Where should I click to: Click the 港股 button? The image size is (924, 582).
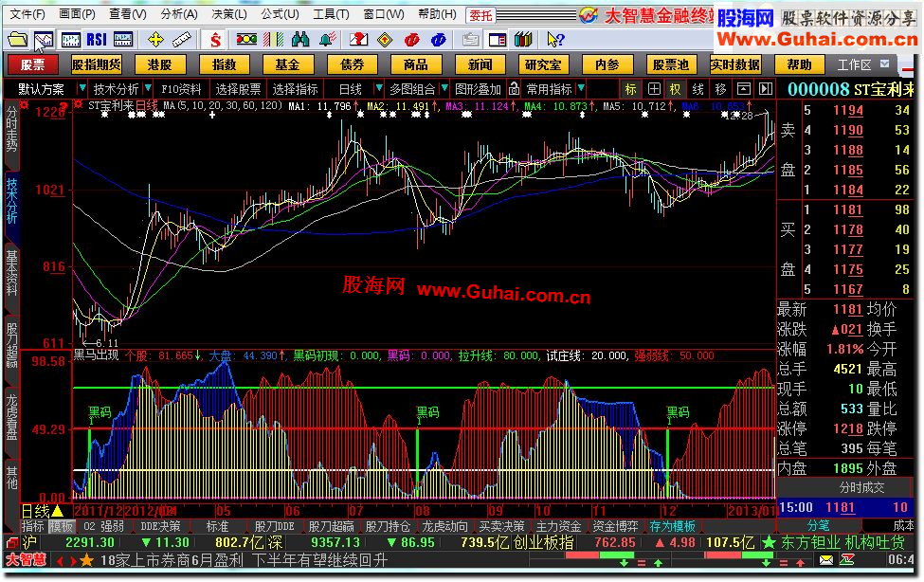click(160, 64)
